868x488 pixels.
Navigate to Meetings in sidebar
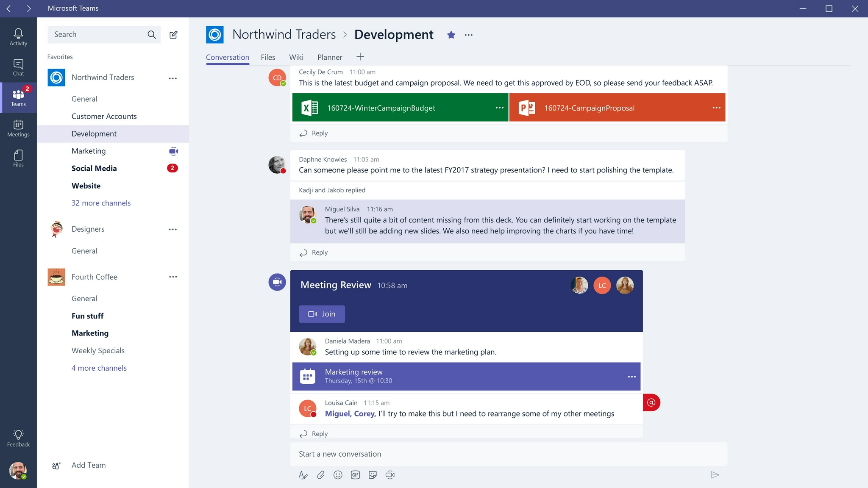[18, 128]
